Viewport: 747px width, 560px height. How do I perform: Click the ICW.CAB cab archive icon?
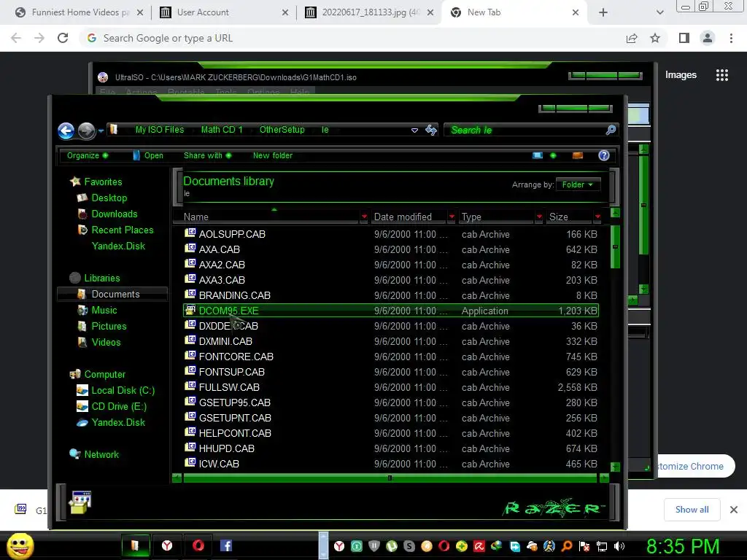190,463
